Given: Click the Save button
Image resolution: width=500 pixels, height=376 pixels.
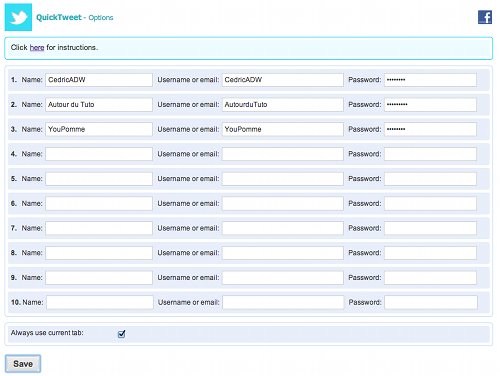Looking at the screenshot, I should click(23, 364).
